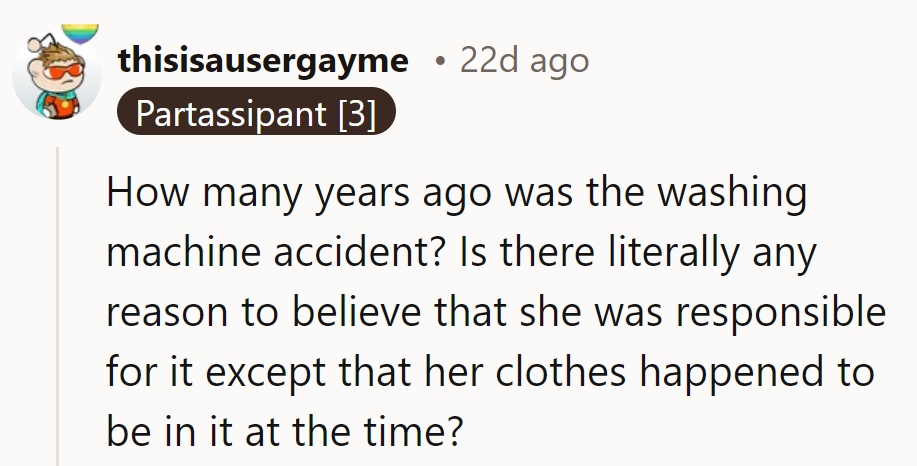Click the word "reason" in the comment
This screenshot has width=917, height=466.
(x=165, y=312)
